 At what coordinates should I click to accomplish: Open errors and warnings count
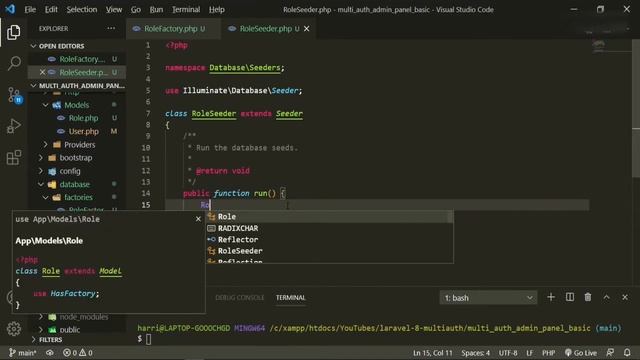(78, 353)
